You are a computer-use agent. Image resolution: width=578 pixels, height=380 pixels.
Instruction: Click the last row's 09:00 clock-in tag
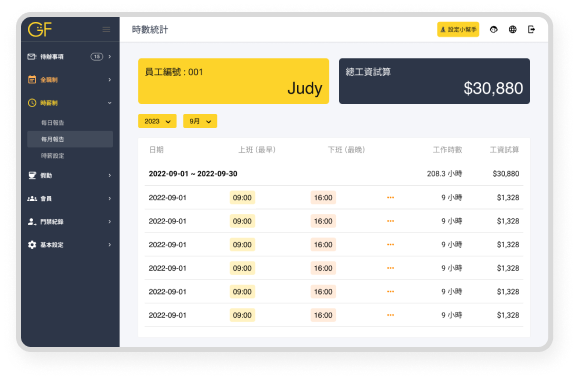click(x=242, y=315)
